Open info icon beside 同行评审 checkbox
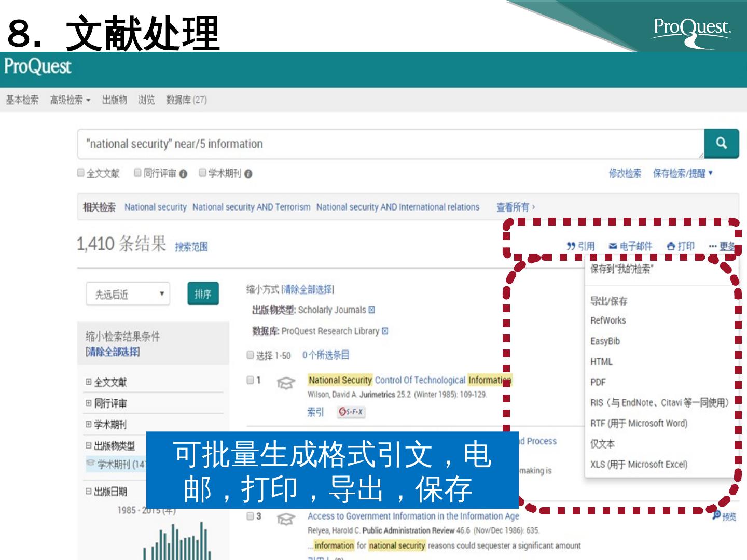 pos(183,174)
